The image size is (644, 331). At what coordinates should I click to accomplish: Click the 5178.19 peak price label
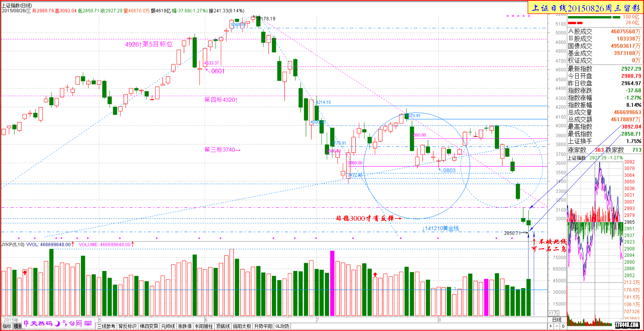click(x=267, y=19)
